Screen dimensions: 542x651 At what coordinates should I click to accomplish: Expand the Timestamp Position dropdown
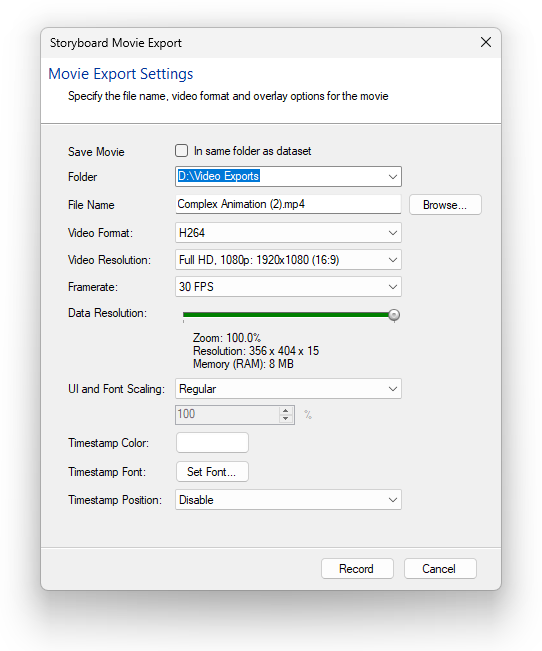coord(288,500)
